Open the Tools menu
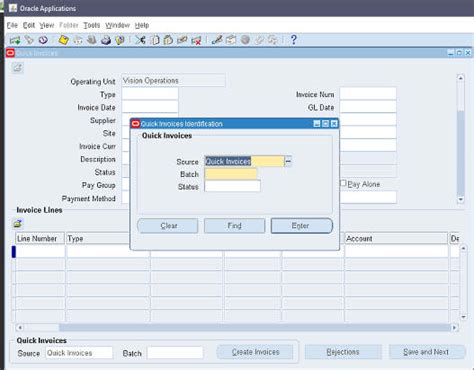This screenshot has height=370, width=474. 92,25
